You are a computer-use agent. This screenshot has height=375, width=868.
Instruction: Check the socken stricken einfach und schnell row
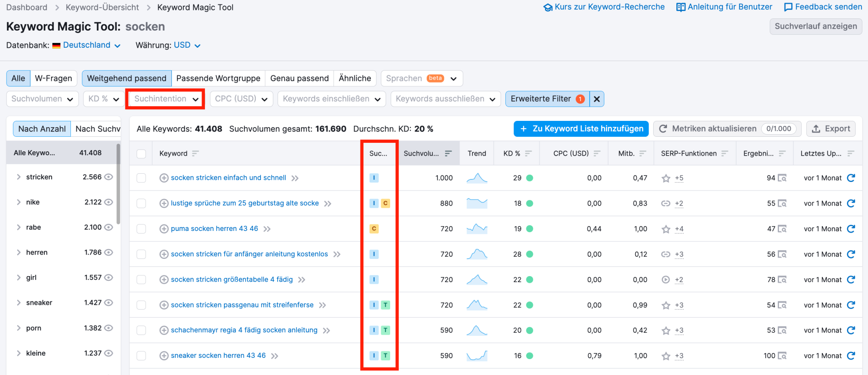141,178
